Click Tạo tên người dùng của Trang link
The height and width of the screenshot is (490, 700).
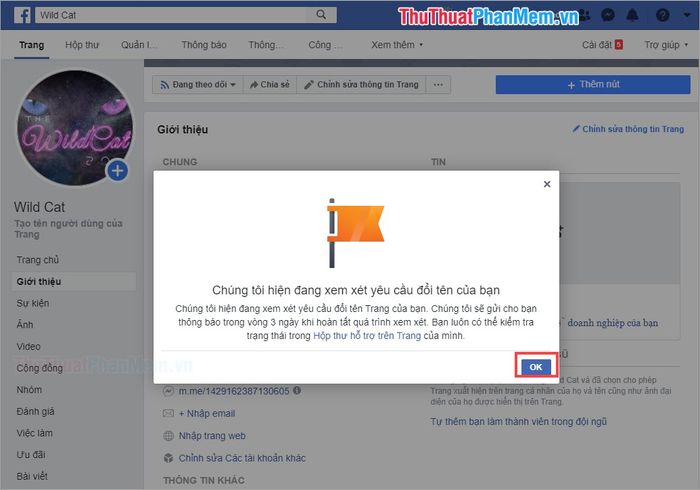click(68, 228)
